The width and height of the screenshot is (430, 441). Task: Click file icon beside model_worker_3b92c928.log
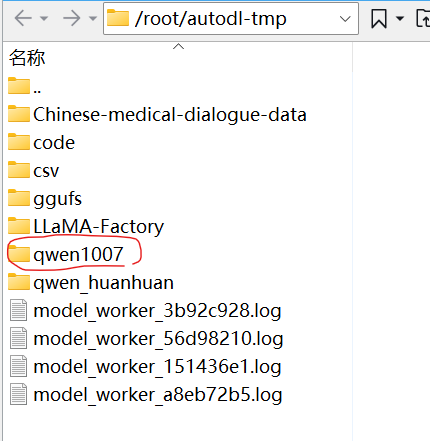point(19,310)
